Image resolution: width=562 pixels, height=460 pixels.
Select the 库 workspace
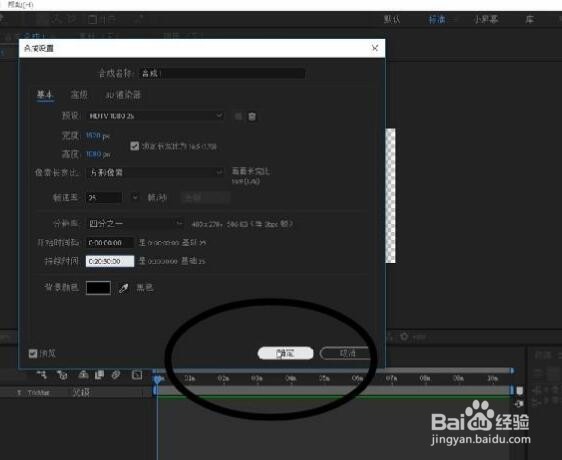pyautogui.click(x=529, y=19)
